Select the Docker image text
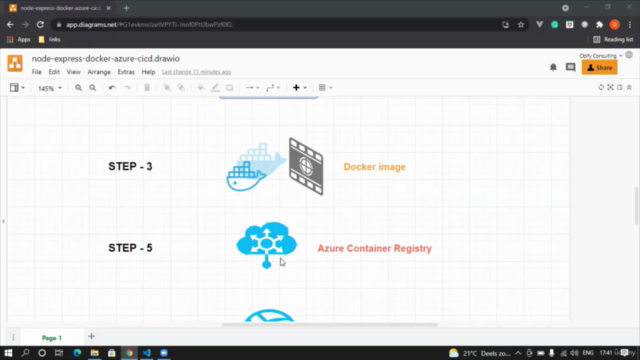This screenshot has height=360, width=640. [375, 167]
